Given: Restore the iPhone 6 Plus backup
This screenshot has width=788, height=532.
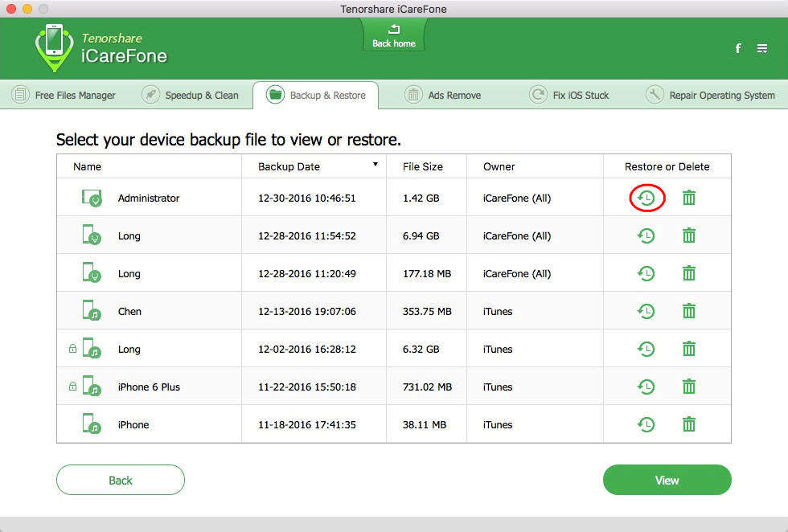Looking at the screenshot, I should pos(646,387).
